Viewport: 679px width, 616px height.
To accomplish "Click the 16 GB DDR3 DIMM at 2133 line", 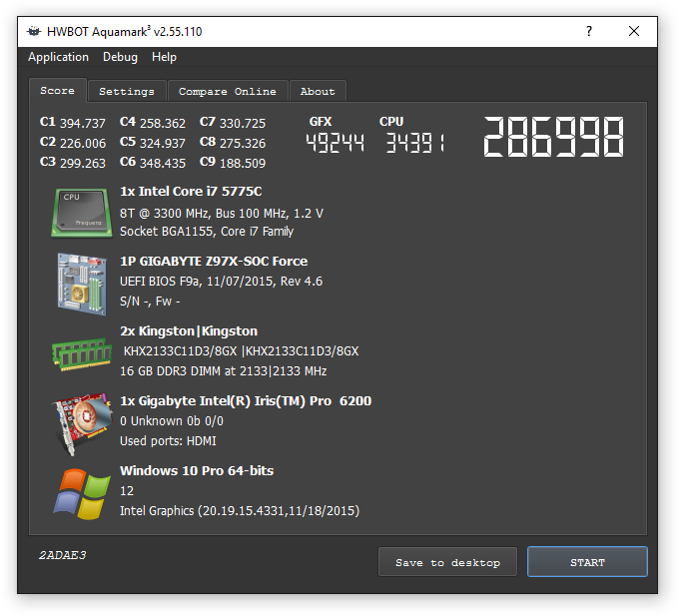I will 224,371.
